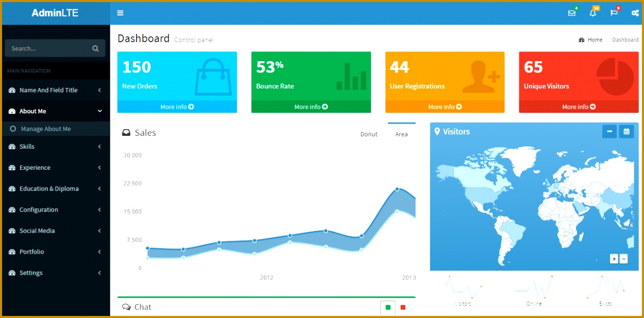Toggle the red indicator in Chat header

pyautogui.click(x=403, y=307)
